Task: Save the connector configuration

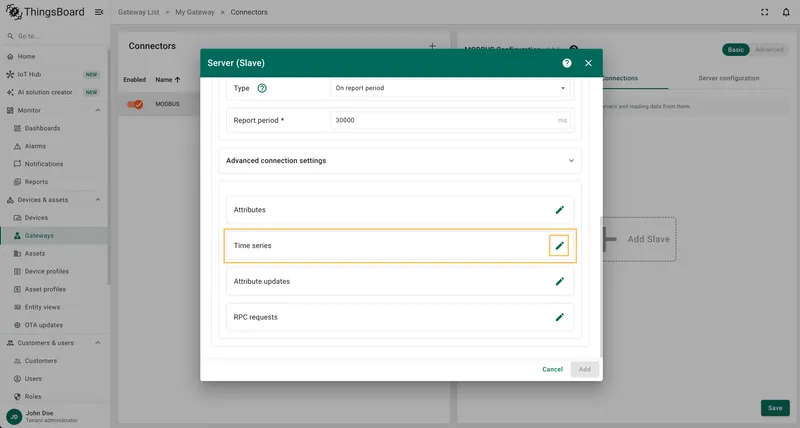Action: point(775,408)
